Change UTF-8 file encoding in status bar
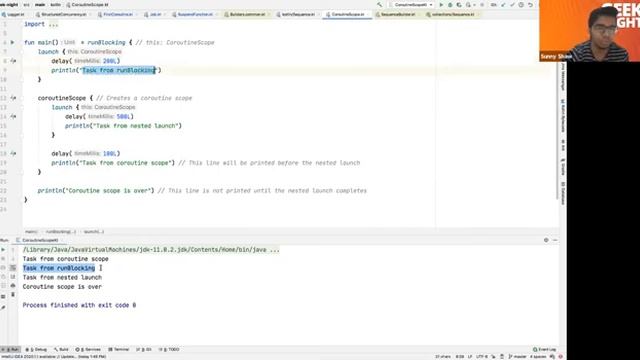The height and width of the screenshot is (360, 640). click(x=482, y=356)
